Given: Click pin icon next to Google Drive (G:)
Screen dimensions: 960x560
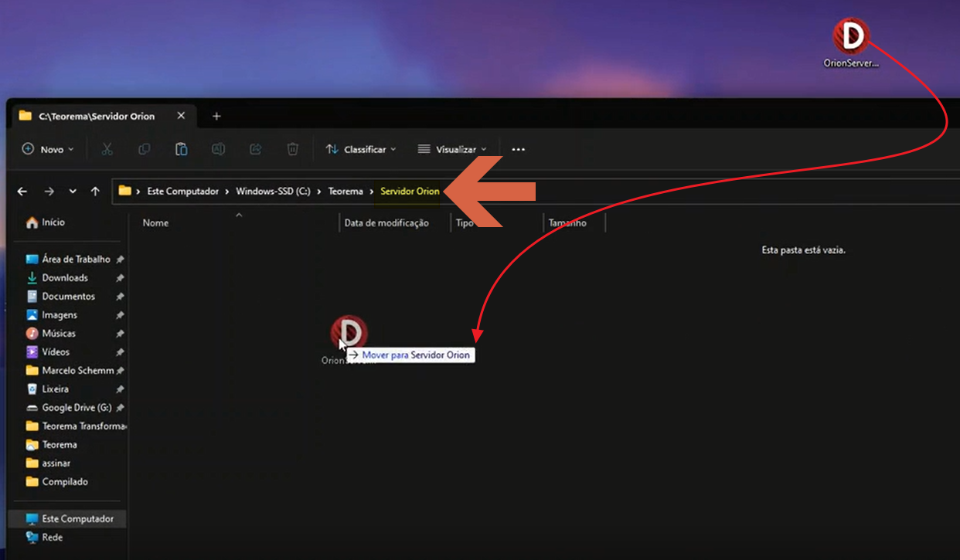Looking at the screenshot, I should coord(120,408).
